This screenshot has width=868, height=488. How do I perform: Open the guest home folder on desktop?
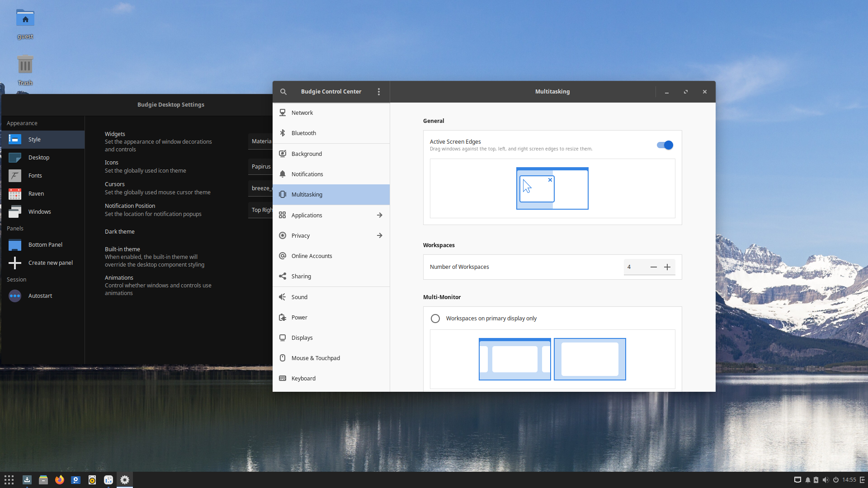click(25, 24)
